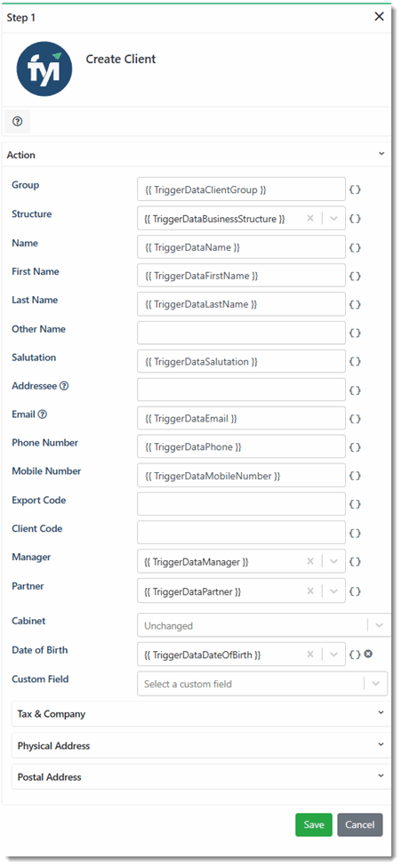
Task: Click the Email input field
Action: [x=241, y=419]
